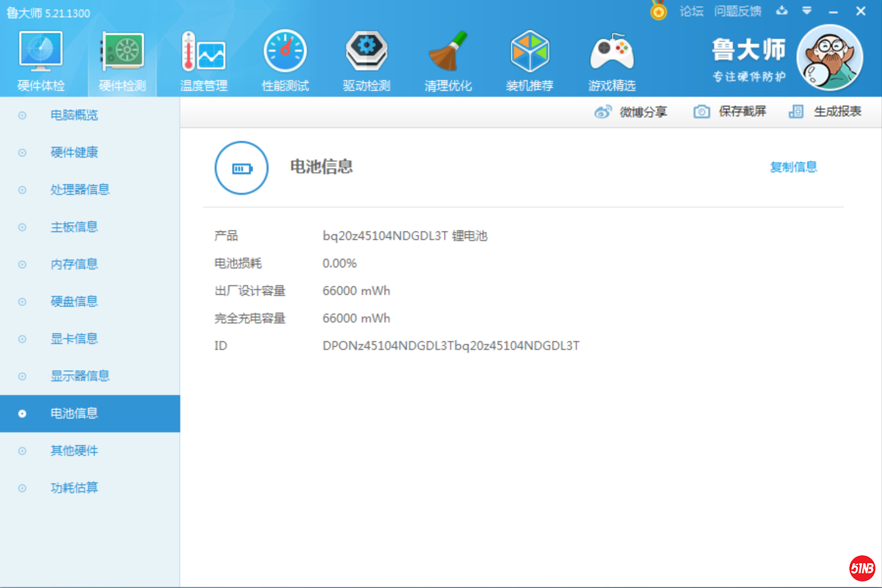Click the gold medal icon in title bar
The image size is (882, 588).
[x=658, y=11]
